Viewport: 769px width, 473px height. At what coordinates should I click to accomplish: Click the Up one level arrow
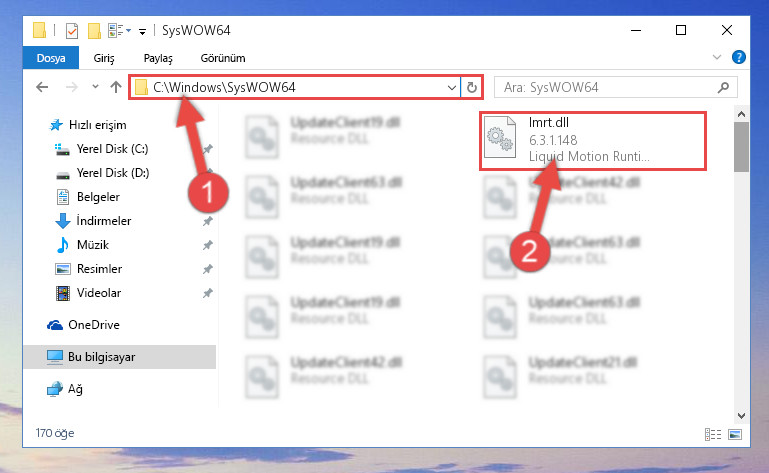(x=116, y=87)
